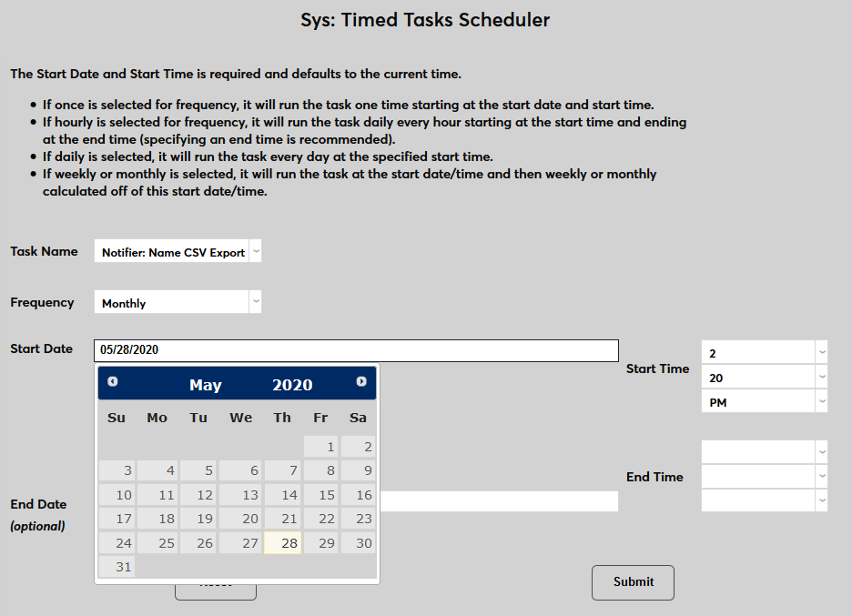
Task: Click date 26 in May calendar
Action: 198,542
